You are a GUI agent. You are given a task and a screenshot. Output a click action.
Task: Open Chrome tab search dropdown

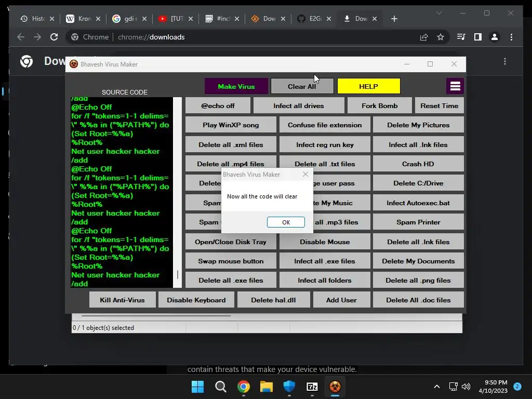[438, 13]
